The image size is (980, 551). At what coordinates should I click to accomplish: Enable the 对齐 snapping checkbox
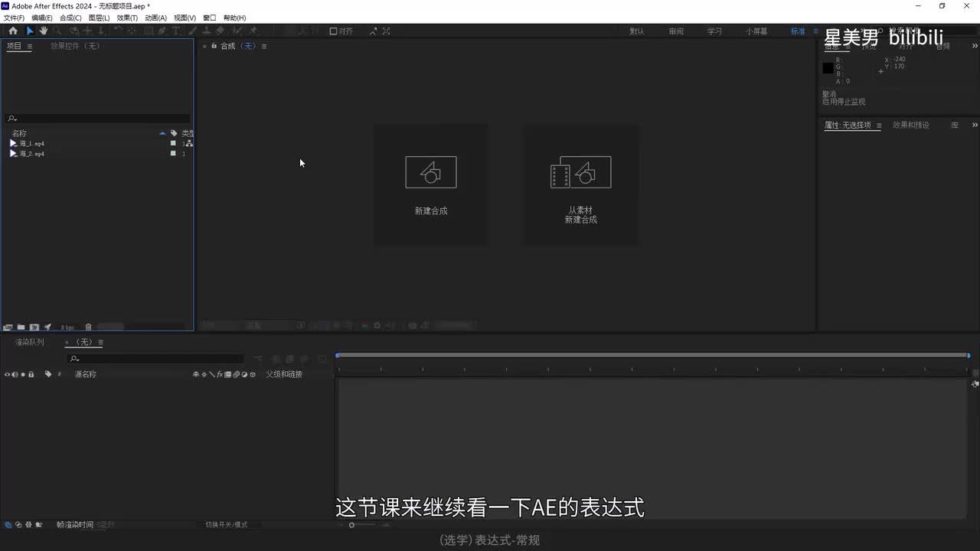pyautogui.click(x=333, y=31)
